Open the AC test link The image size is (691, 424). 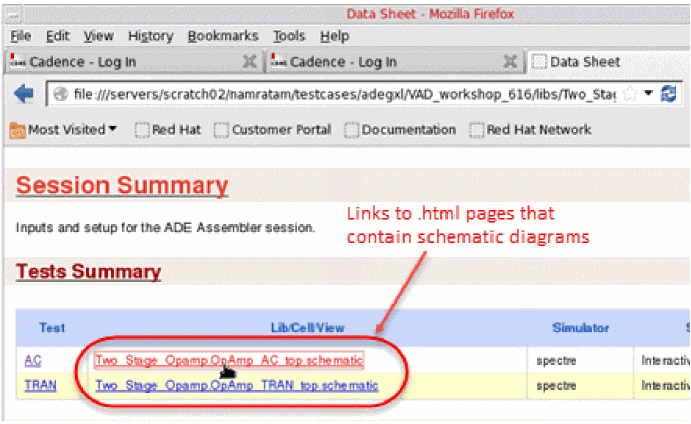pos(33,361)
